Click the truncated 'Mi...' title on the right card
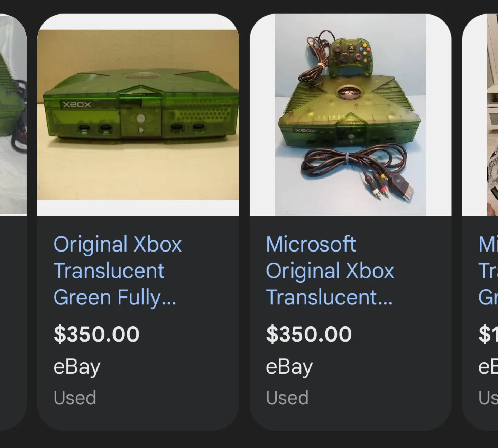Screen dimensions: 498x448 point(488,271)
